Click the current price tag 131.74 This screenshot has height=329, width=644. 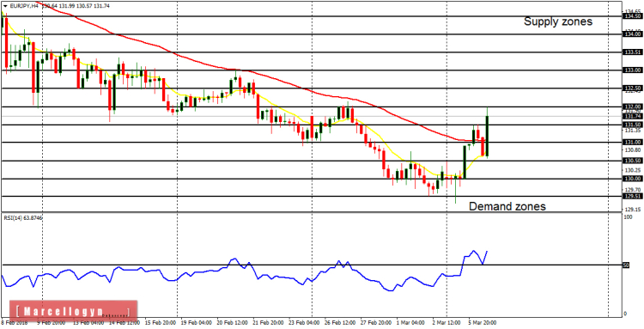[x=632, y=117]
